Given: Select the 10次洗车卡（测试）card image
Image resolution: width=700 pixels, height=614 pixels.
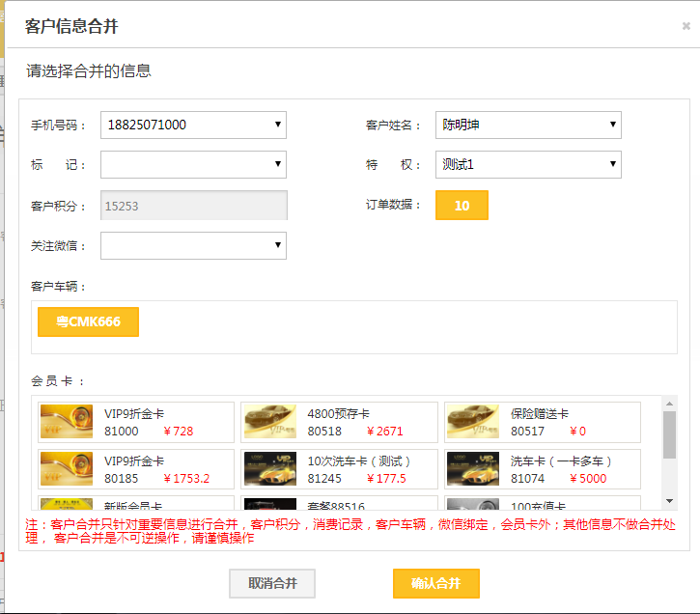Looking at the screenshot, I should click(270, 469).
